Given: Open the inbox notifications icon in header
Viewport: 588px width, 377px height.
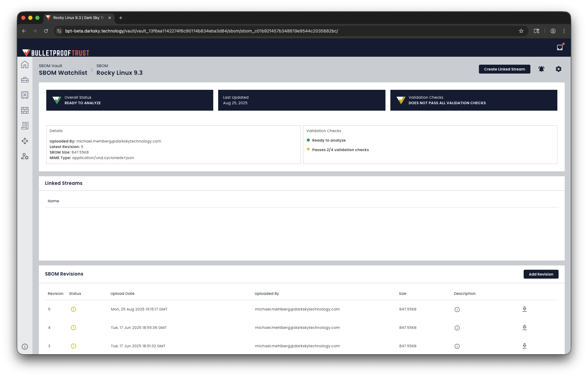Looking at the screenshot, I should [x=560, y=47].
